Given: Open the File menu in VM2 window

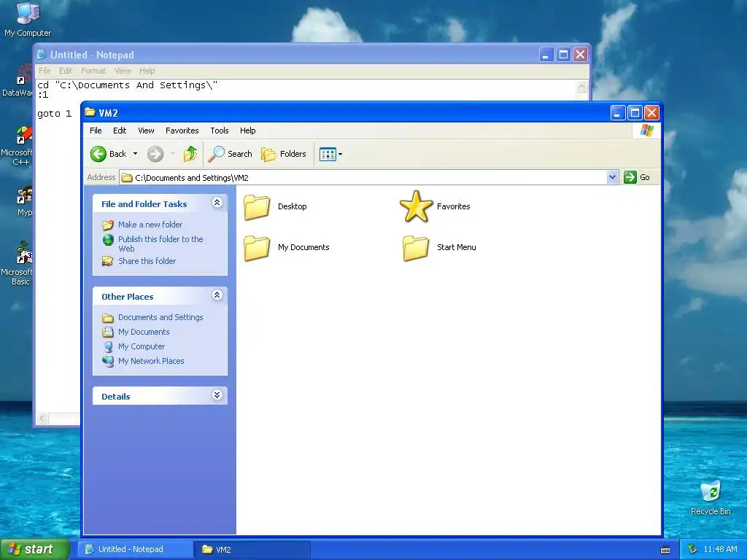Looking at the screenshot, I should 96,131.
